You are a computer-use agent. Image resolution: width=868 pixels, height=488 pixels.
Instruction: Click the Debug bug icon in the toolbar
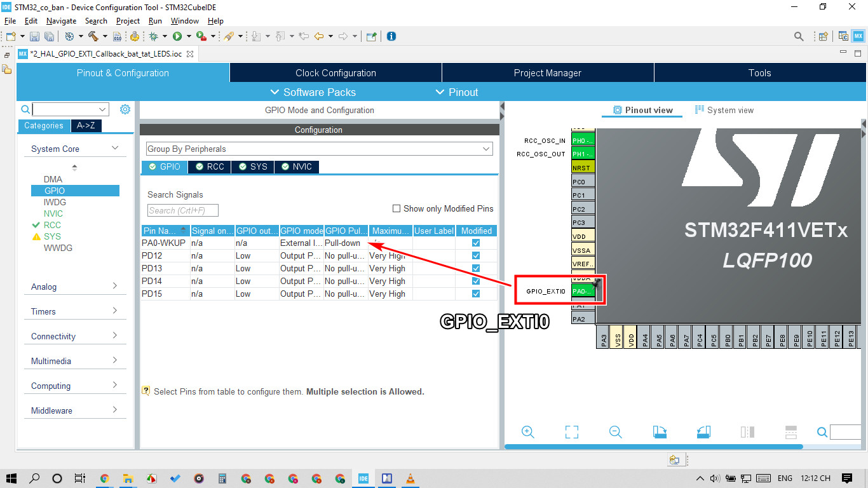click(153, 36)
